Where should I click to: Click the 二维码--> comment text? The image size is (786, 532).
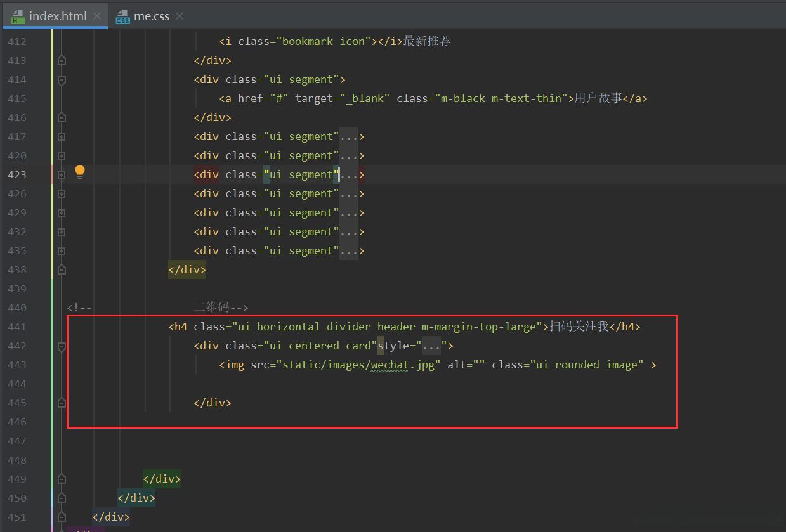point(221,308)
